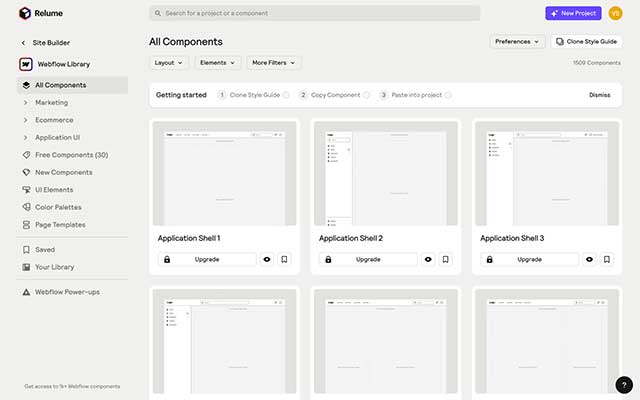Viewport: 640px width, 400px height.
Task: Click the Webflow Power-ups label
Action: click(67, 292)
